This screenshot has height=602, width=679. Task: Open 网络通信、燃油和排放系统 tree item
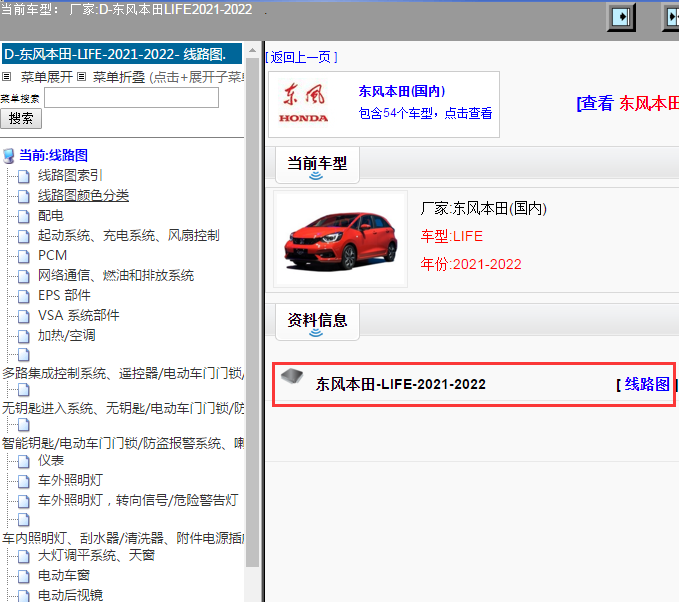(116, 275)
